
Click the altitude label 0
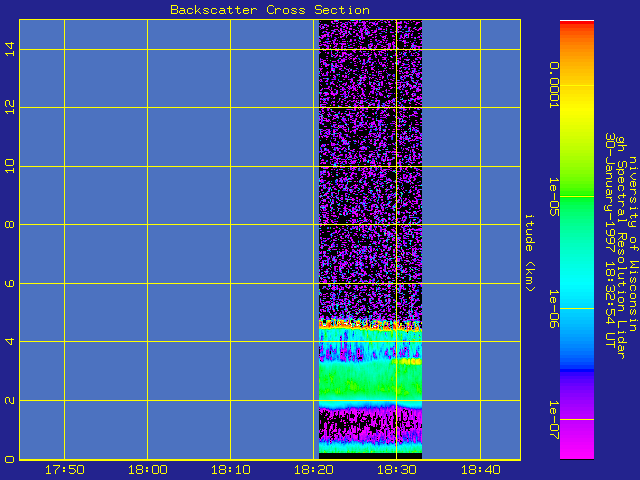point(10,459)
